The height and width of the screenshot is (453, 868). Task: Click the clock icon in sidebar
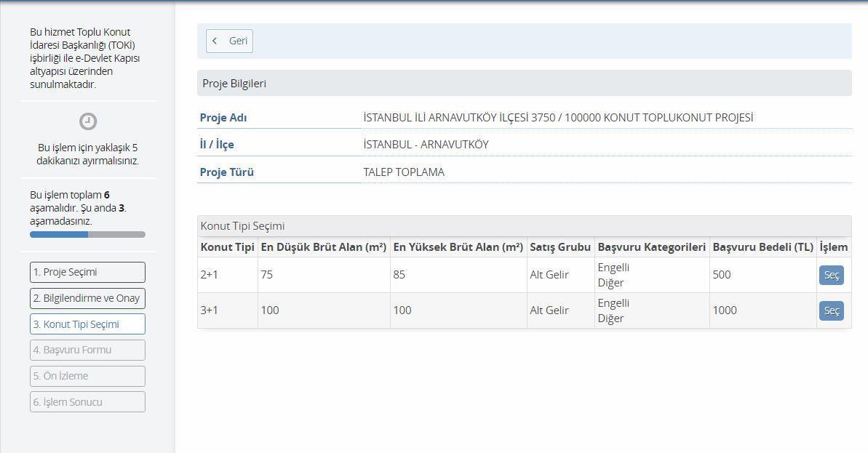[x=88, y=121]
